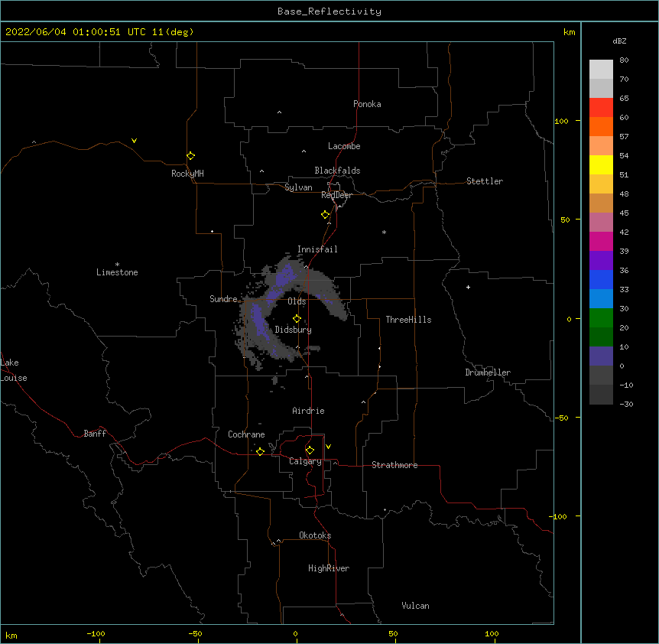659x644 pixels.
Task: Click the RedDeer town label
Action: (336, 195)
